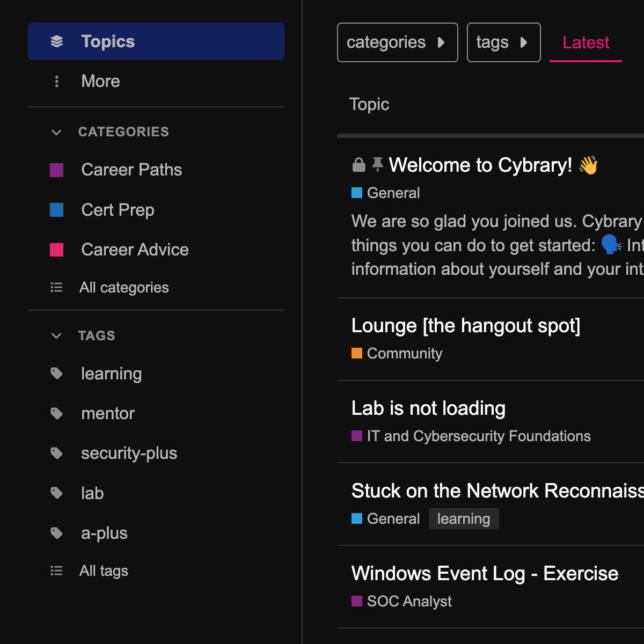
Task: Click the tag icon beside security-plus
Action: point(56,453)
